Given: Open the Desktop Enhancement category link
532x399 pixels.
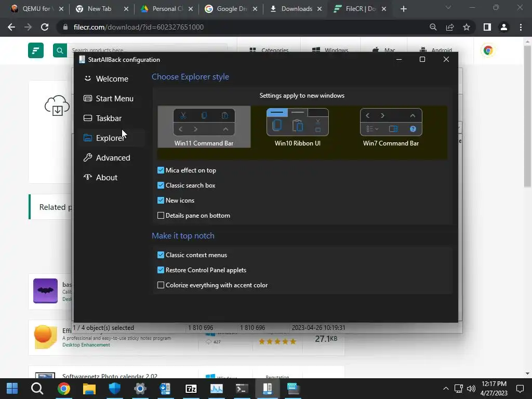Looking at the screenshot, I should 86,345.
